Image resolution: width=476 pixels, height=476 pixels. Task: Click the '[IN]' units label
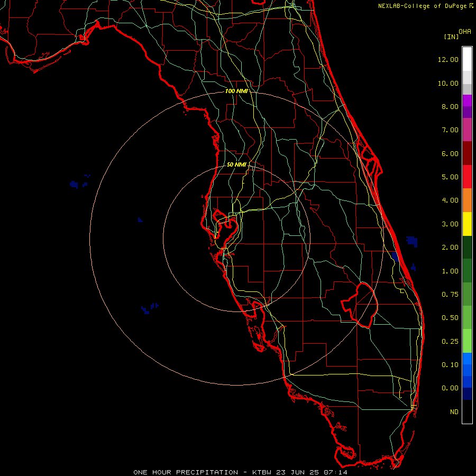pos(452,37)
